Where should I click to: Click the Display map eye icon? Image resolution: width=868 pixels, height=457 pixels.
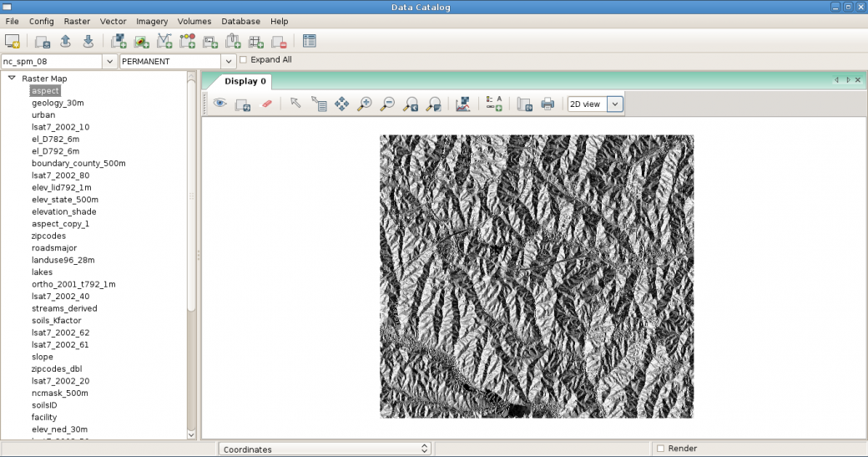click(220, 104)
